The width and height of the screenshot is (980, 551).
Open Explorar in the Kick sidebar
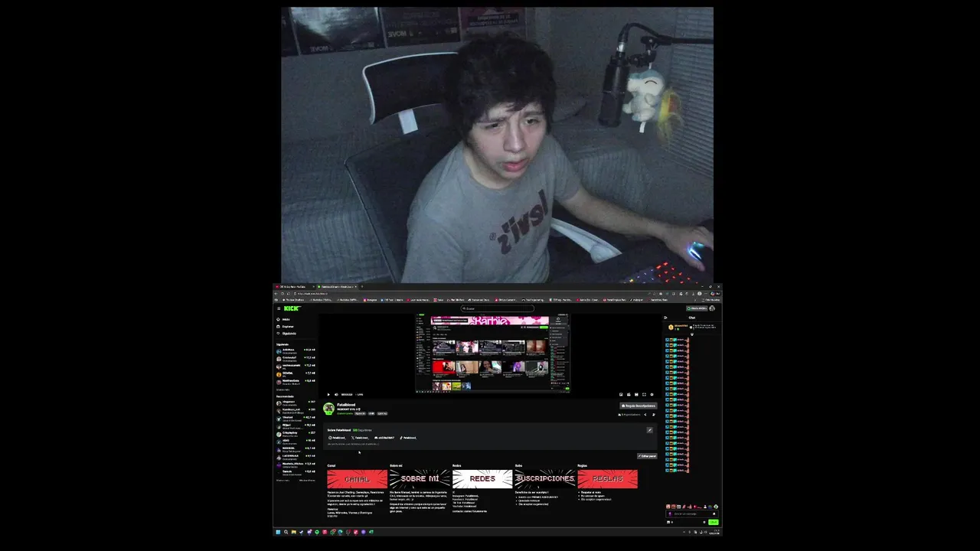click(286, 326)
